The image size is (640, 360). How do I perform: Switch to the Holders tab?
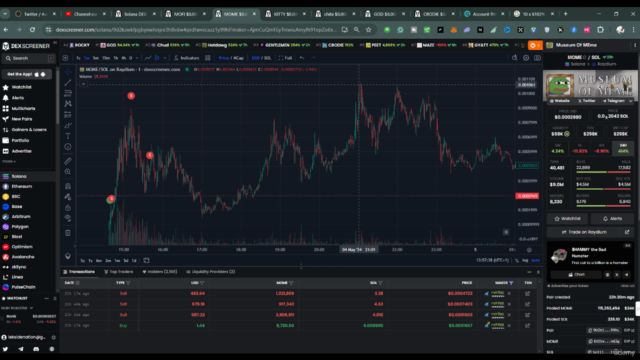pos(160,272)
